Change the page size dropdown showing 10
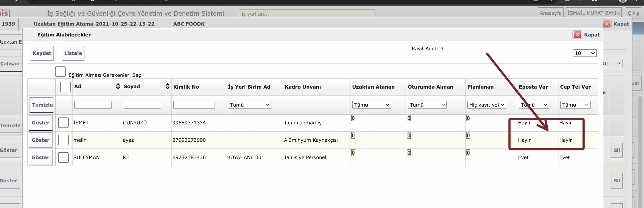The width and height of the screenshot is (644, 208). [x=584, y=53]
